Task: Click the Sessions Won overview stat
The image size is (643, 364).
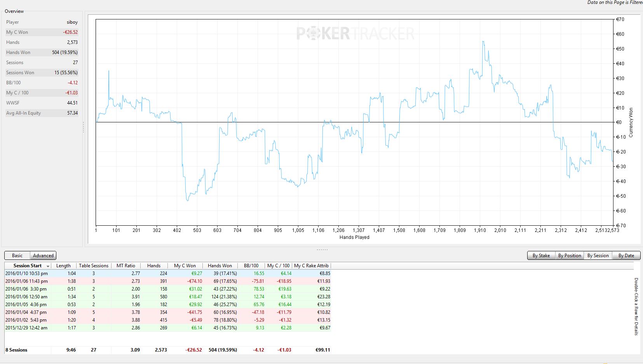Action: coord(42,73)
